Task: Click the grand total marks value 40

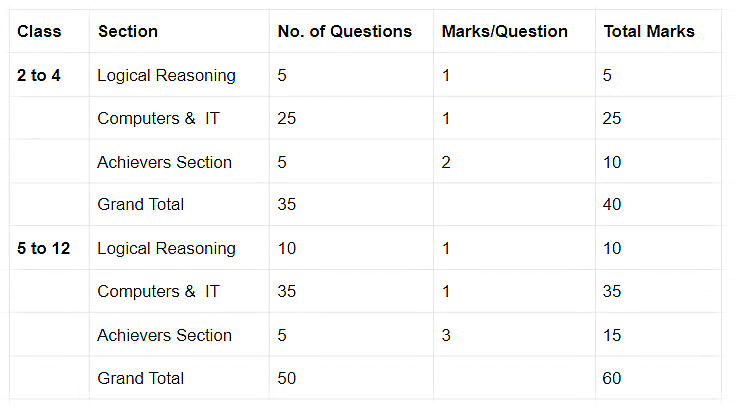Action: tap(612, 205)
